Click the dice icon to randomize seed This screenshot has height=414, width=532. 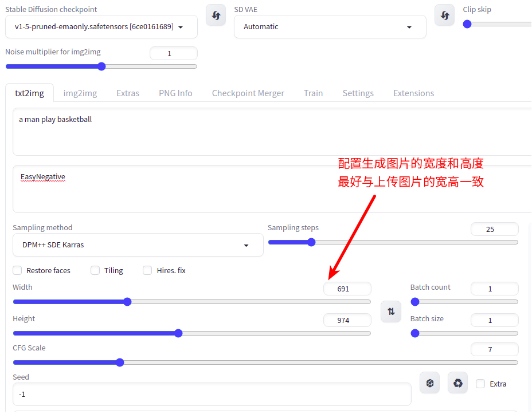[x=429, y=383]
